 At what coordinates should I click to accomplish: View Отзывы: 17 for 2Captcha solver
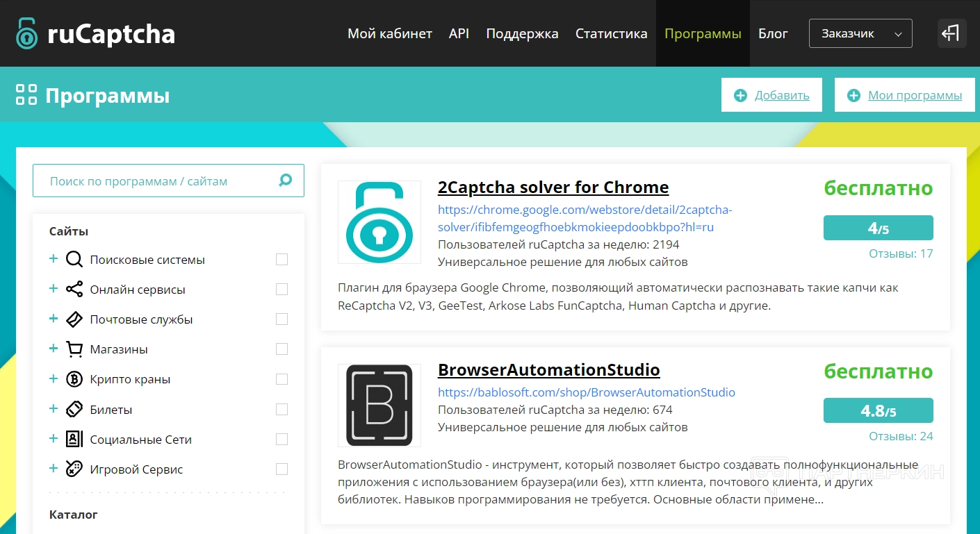901,253
